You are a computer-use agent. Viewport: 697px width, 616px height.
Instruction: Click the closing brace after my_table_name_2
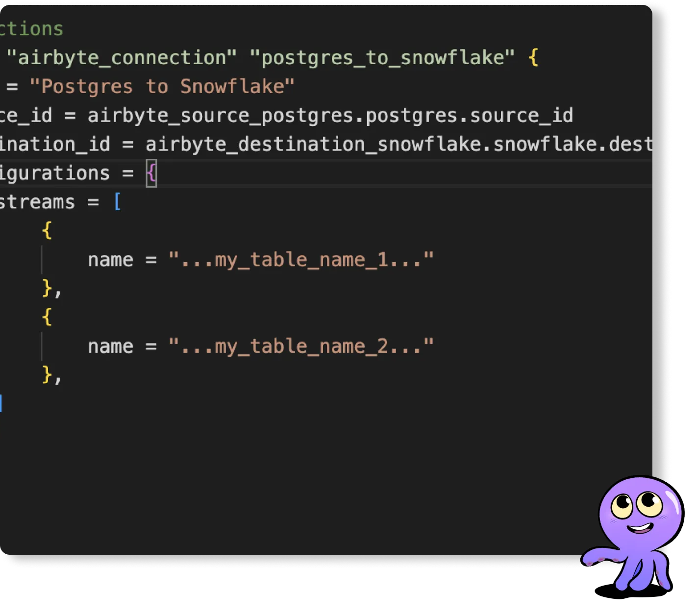(47, 375)
